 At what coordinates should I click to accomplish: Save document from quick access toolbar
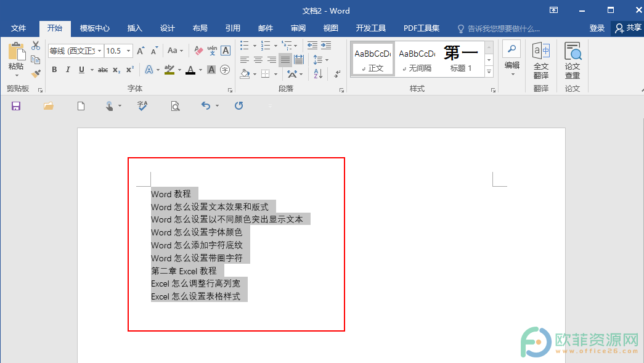click(x=16, y=107)
